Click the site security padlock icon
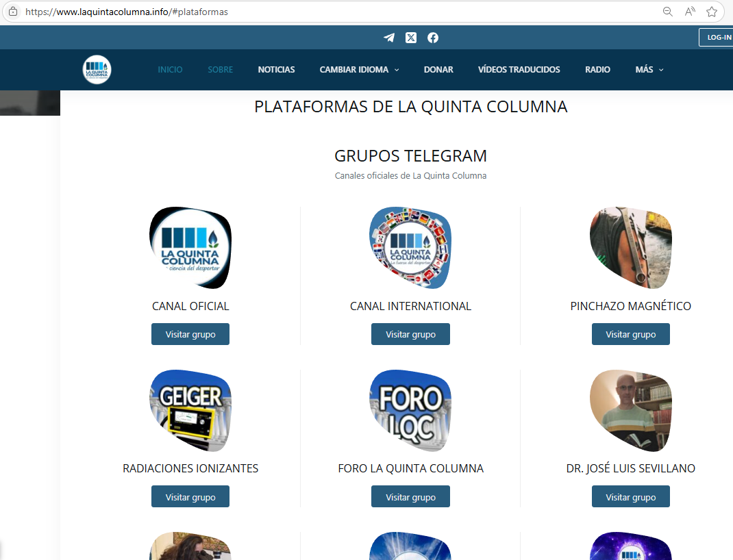Viewport: 733px width, 560px height. click(x=12, y=12)
